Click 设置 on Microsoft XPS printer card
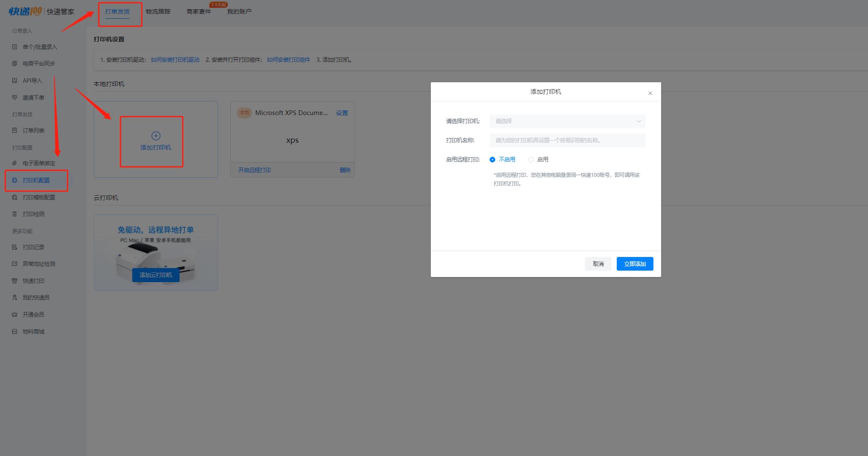The width and height of the screenshot is (868, 456). (x=342, y=113)
